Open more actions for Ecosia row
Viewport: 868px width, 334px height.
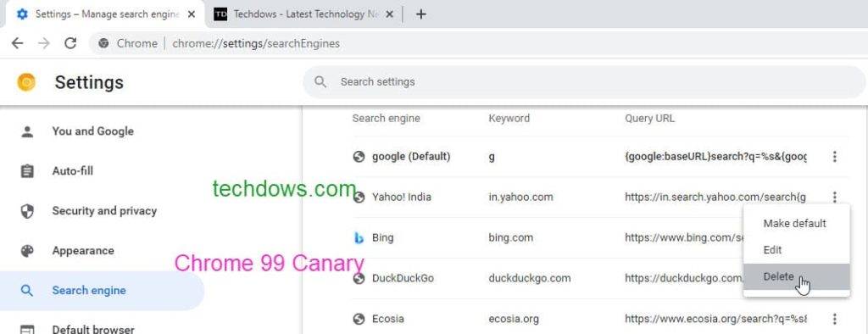(x=835, y=319)
